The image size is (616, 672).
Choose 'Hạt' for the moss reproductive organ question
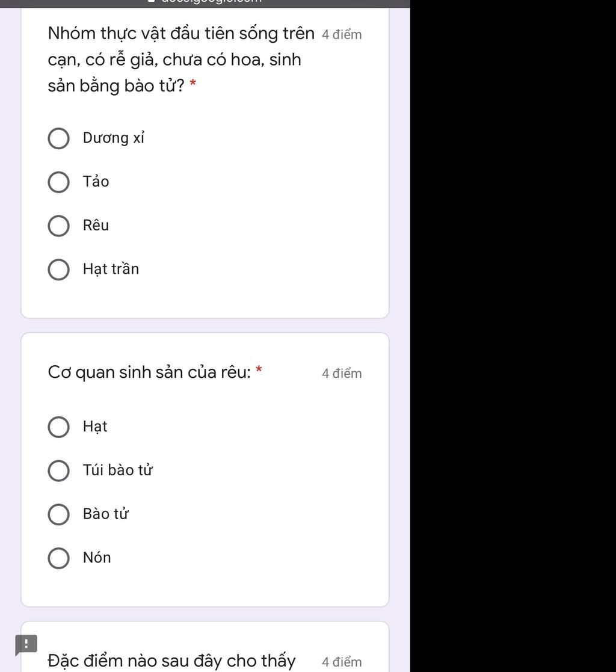point(58,427)
